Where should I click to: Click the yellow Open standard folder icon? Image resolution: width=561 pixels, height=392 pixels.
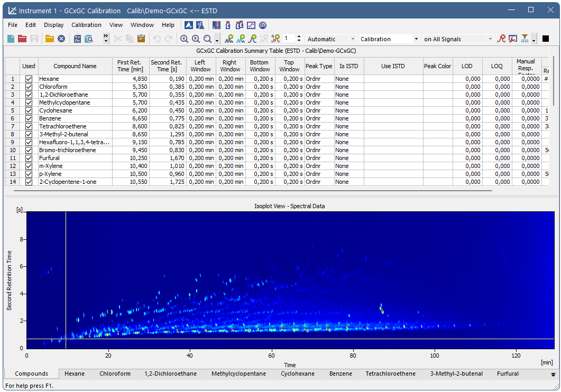point(49,39)
